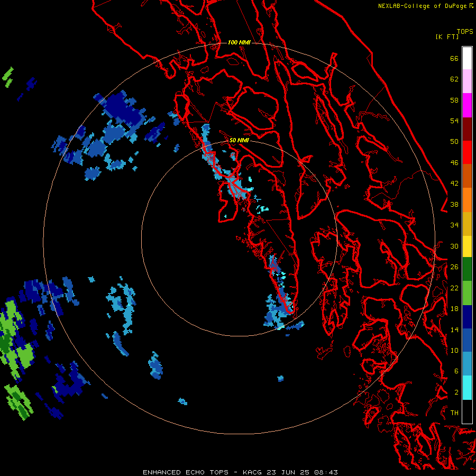
Task: Click the orange swatch between 38 and 42
Action: click(467, 200)
